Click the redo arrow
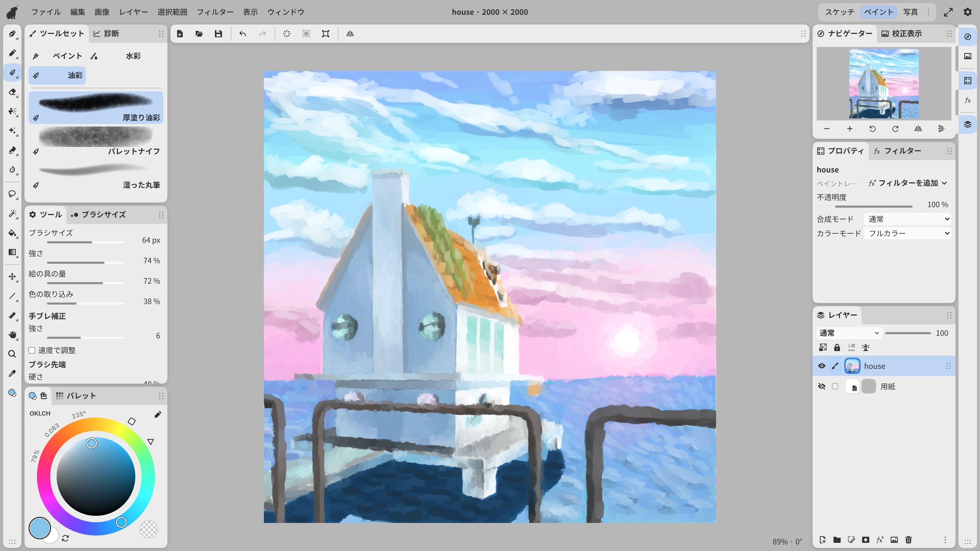 pyautogui.click(x=262, y=34)
